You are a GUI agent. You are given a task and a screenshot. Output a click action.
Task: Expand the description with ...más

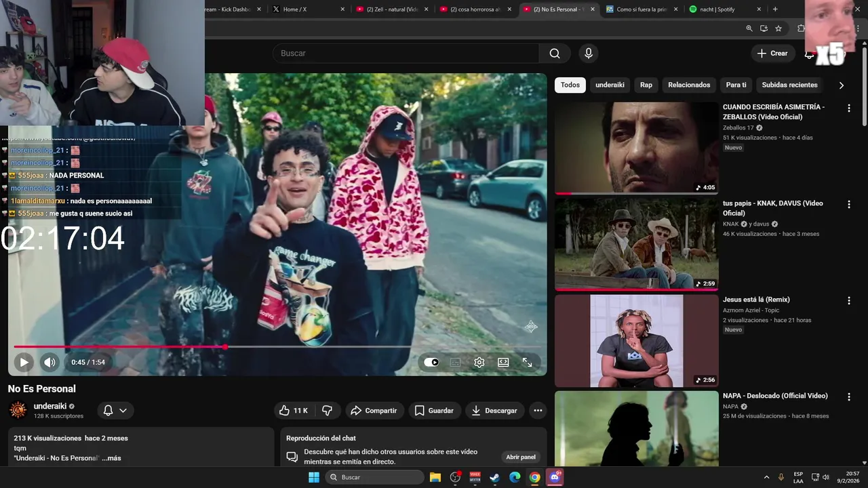(x=112, y=458)
